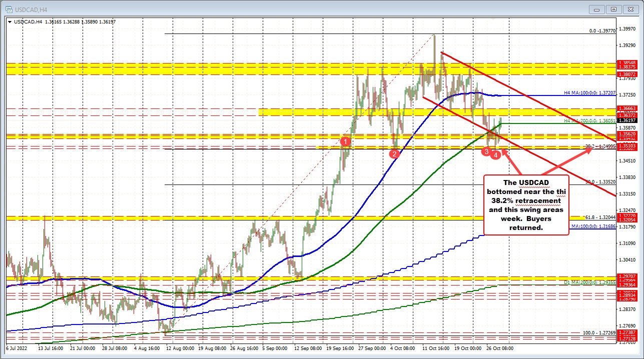Click the red price tag 1.29707

click(626, 276)
